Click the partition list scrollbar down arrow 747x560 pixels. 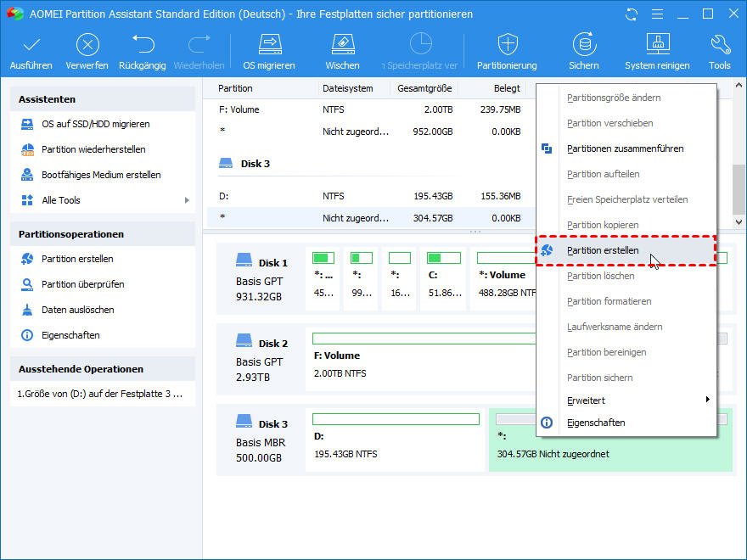739,222
